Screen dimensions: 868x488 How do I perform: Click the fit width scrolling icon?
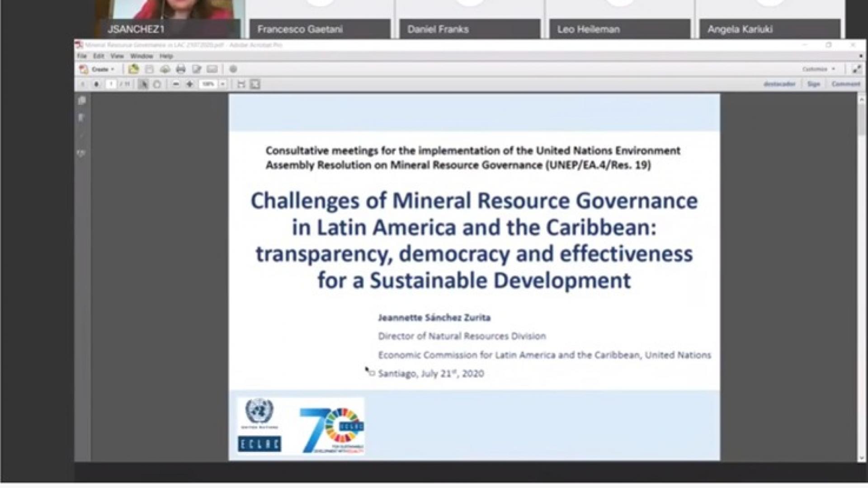(241, 84)
